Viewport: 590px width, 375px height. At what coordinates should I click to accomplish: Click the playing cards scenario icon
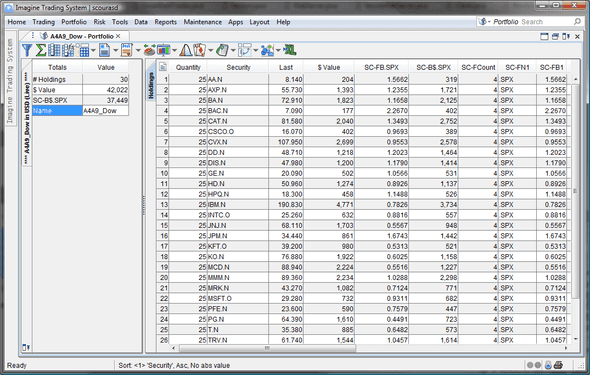click(x=199, y=50)
